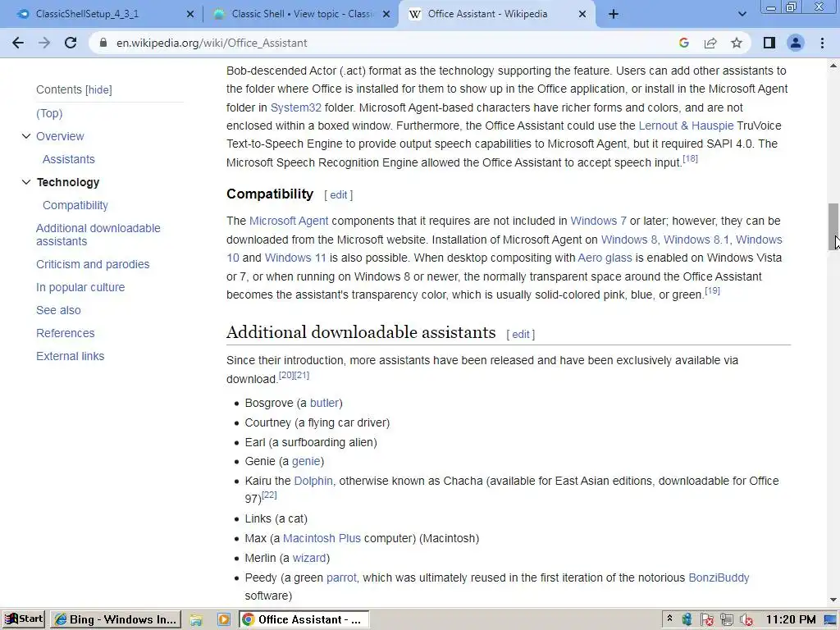The height and width of the screenshot is (630, 840).
Task: Go to Criticism and parodies in contents
Action: 93,265
